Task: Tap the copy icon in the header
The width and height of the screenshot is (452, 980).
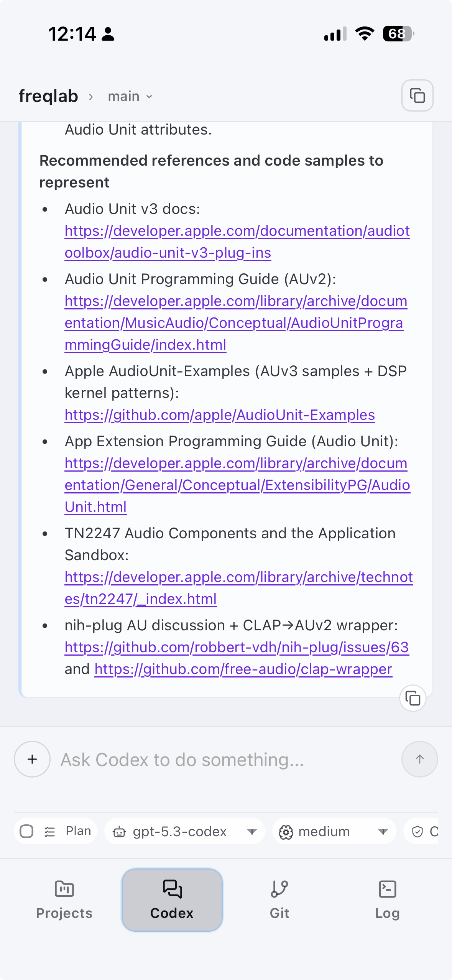Action: coord(417,95)
